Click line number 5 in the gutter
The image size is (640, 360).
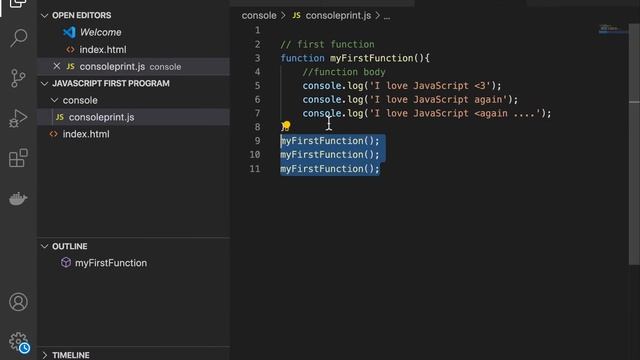[x=257, y=86]
